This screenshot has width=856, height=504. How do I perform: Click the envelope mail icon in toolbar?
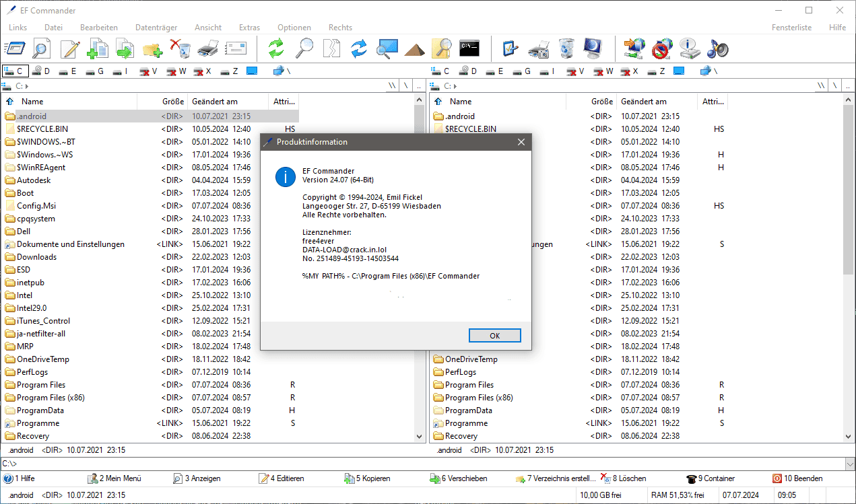[x=236, y=48]
